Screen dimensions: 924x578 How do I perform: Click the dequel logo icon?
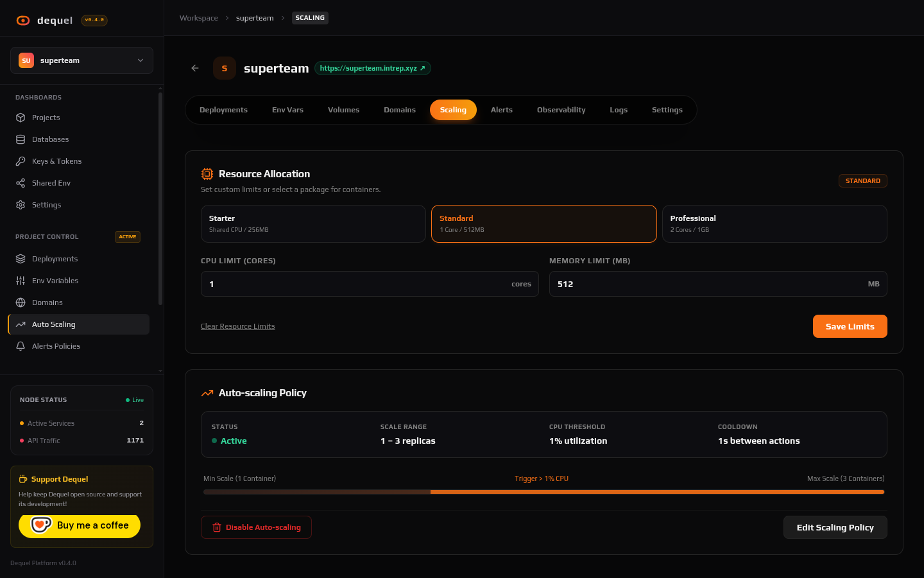tap(23, 21)
